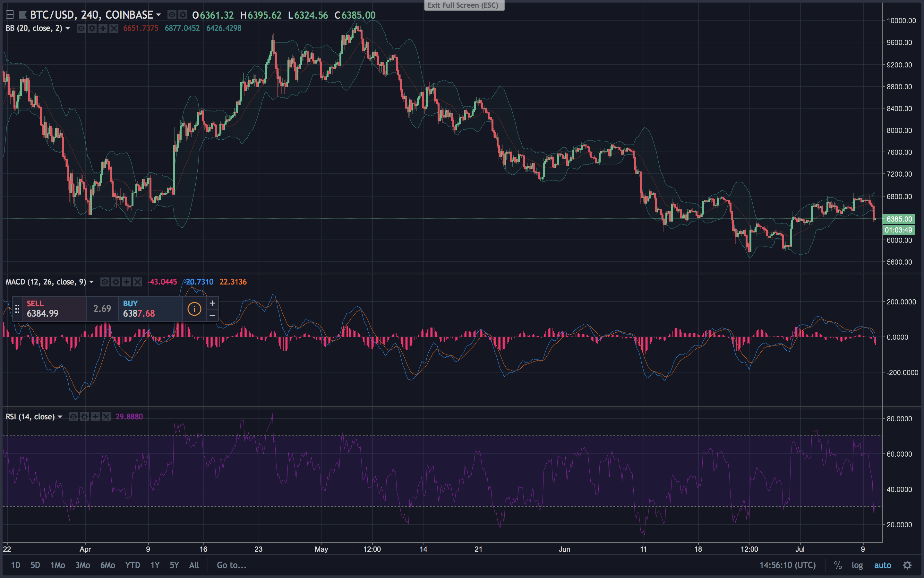Click the MACD value -43.0445
924x578 pixels.
[162, 282]
